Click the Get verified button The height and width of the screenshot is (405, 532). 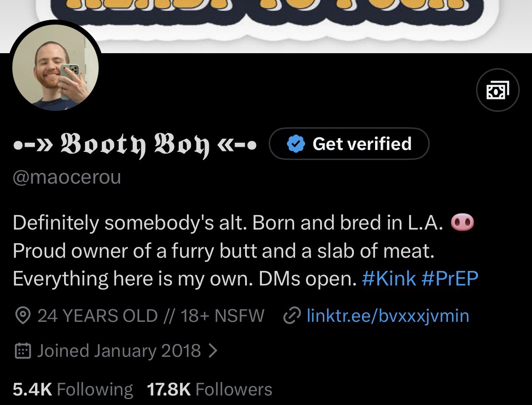[x=349, y=144]
